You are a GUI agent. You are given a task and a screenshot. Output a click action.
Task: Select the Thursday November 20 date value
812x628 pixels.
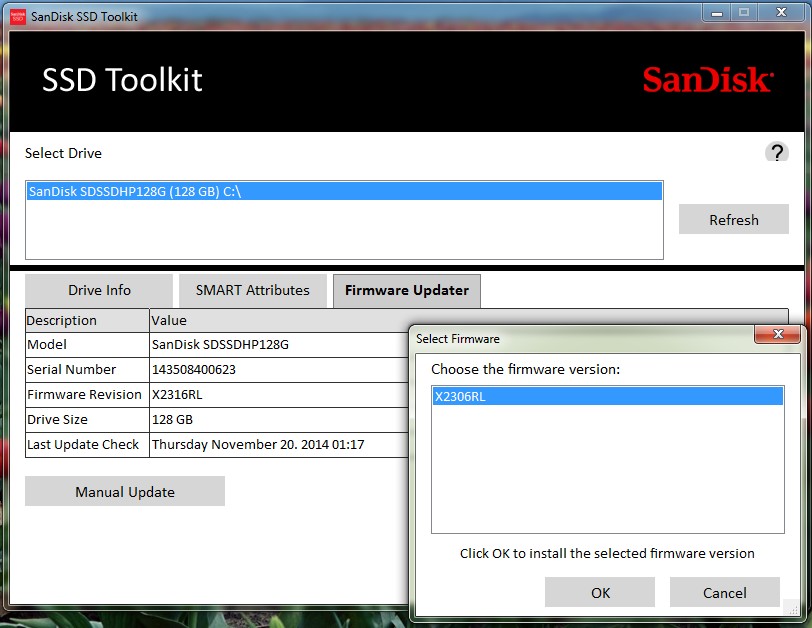tap(258, 444)
